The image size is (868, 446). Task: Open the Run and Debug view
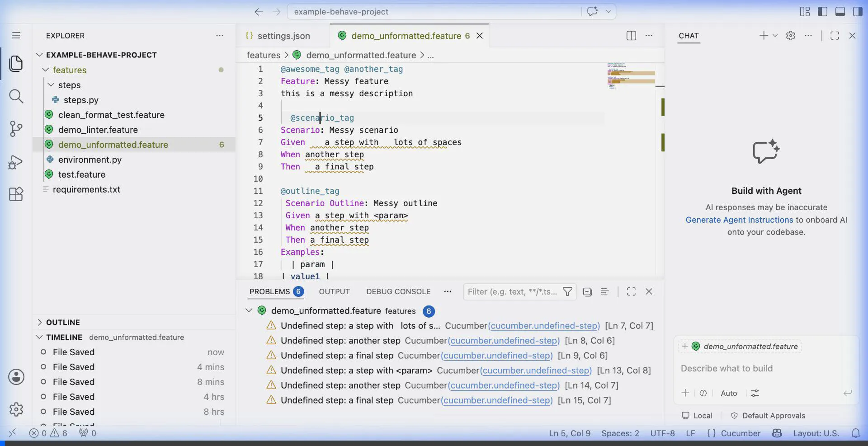(16, 162)
